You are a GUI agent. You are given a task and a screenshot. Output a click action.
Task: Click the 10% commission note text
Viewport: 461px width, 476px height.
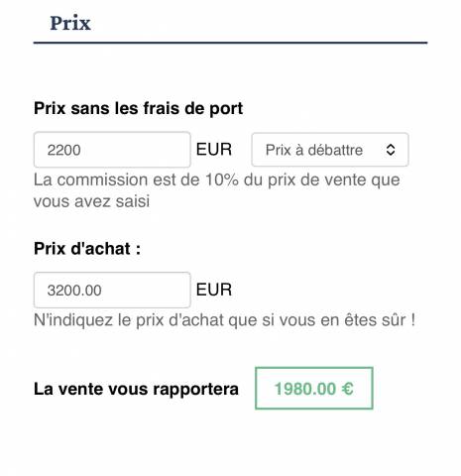[217, 190]
